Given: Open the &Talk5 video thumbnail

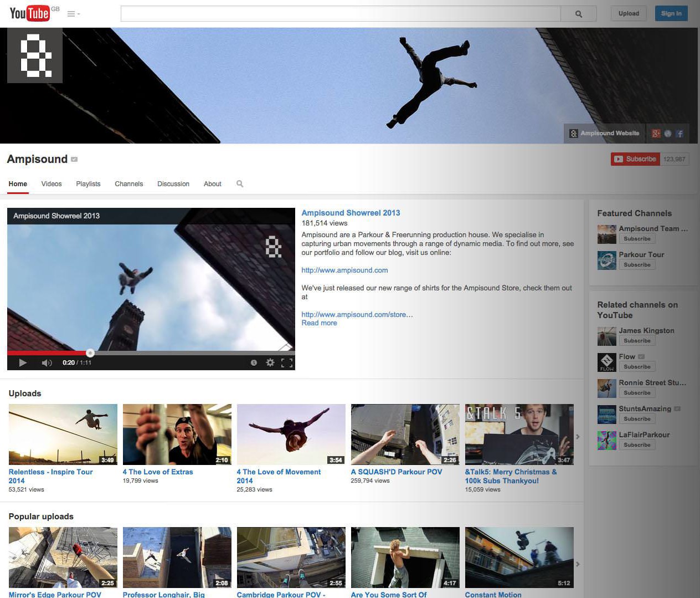Looking at the screenshot, I should click(519, 435).
